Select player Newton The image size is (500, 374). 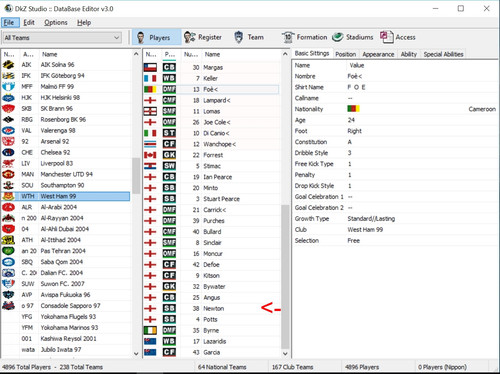(212, 309)
